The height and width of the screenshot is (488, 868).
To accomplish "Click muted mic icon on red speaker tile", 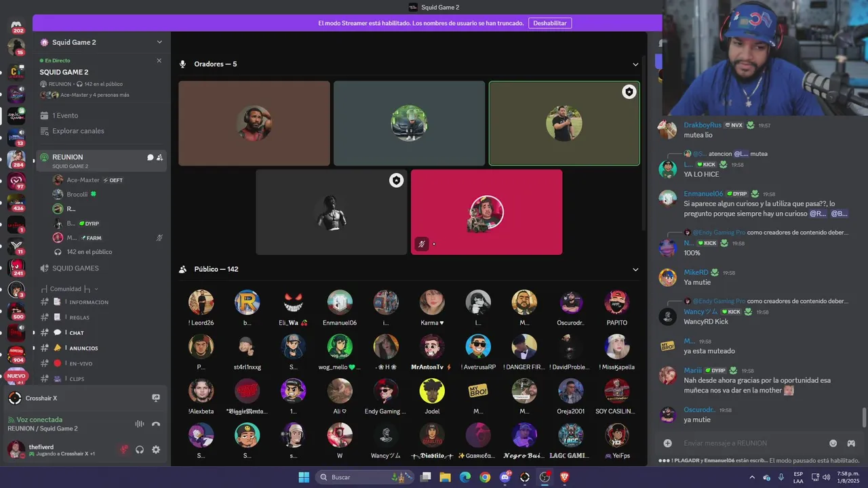I will coord(422,244).
